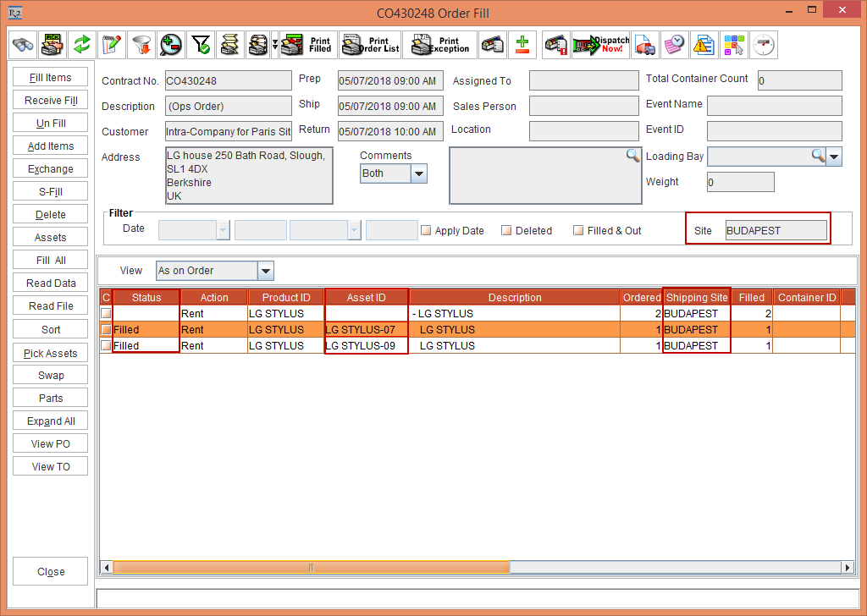Click the green plus red minus icon
Viewport: 867px width, 616px height.
point(522,45)
